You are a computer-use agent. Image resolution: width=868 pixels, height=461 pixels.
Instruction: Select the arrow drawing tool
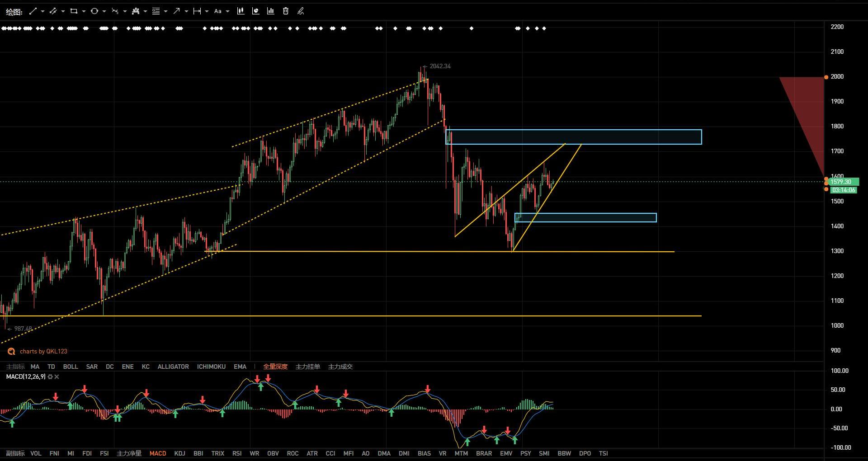click(176, 11)
